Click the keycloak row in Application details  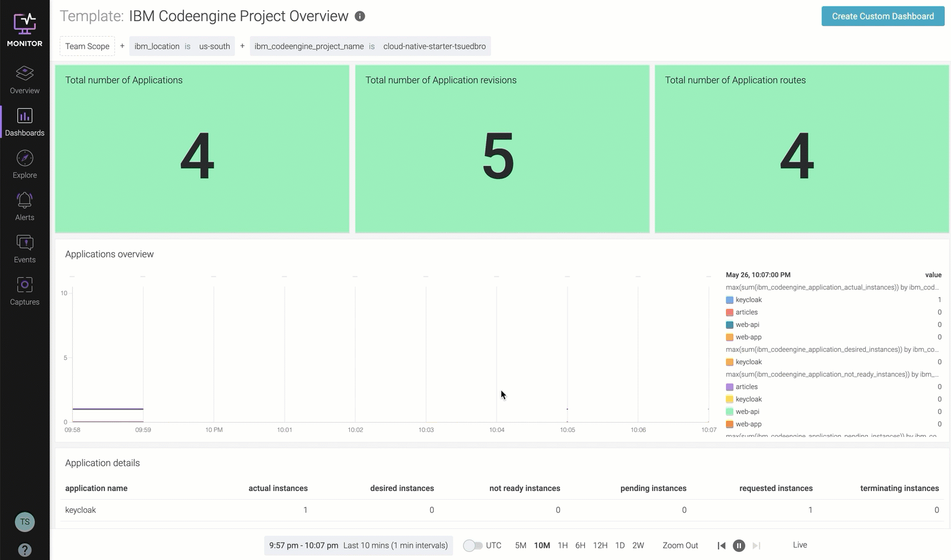coord(502,510)
